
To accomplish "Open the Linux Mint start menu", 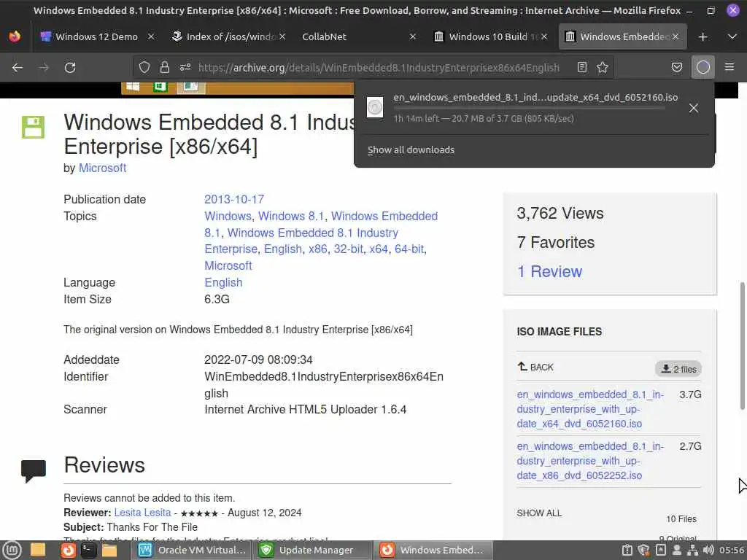I will [12, 551].
